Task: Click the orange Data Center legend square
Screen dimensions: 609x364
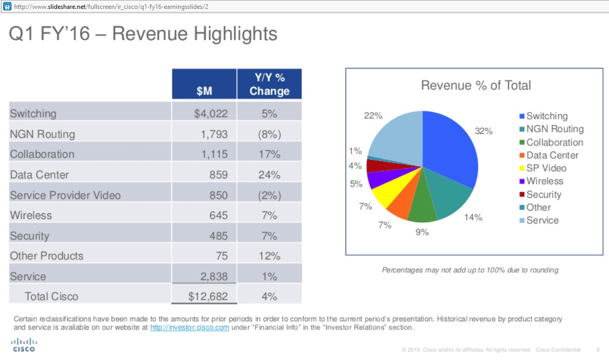Action: click(x=521, y=155)
